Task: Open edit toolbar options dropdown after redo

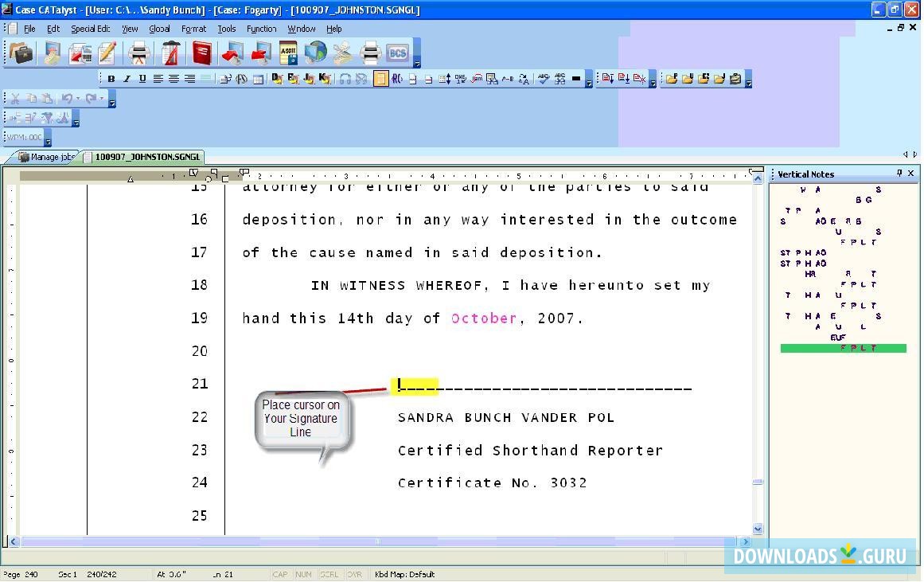Action: 112,99
